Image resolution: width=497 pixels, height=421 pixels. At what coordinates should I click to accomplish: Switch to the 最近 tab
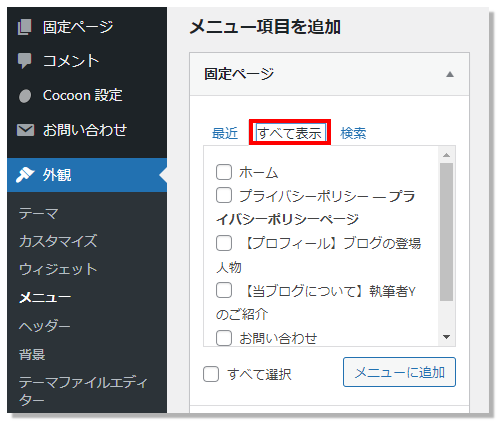click(225, 133)
